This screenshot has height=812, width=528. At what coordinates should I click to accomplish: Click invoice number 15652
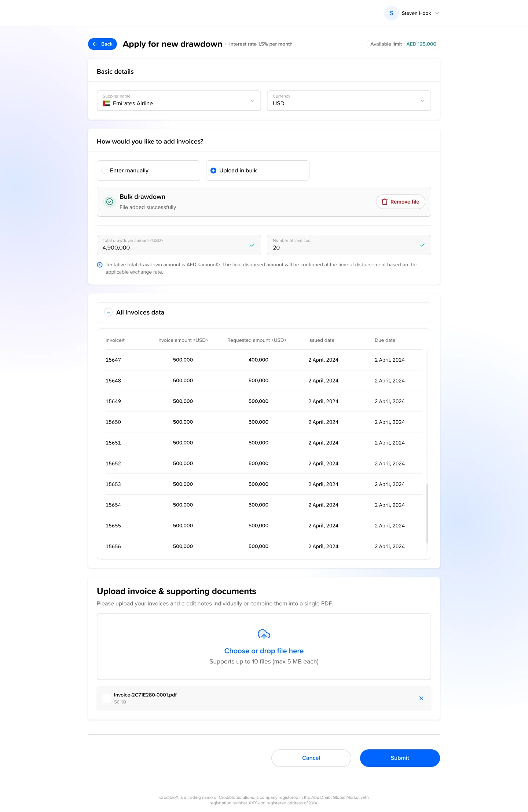click(x=113, y=464)
